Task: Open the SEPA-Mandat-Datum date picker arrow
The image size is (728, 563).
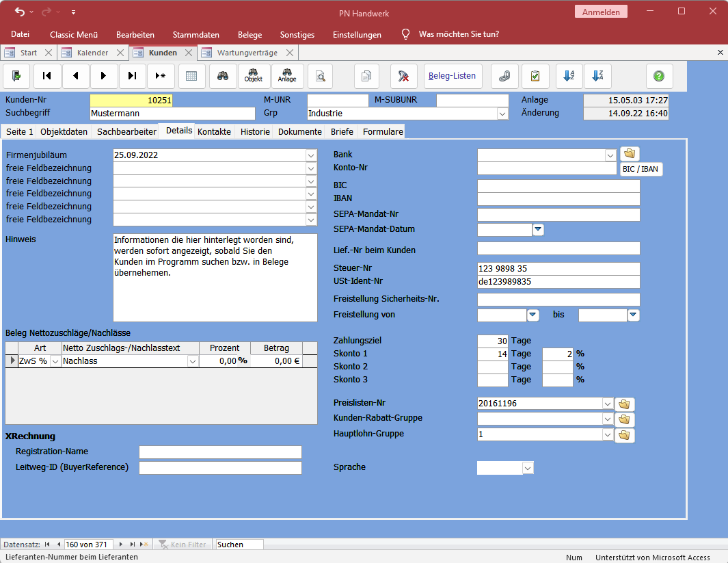Action: pyautogui.click(x=538, y=230)
